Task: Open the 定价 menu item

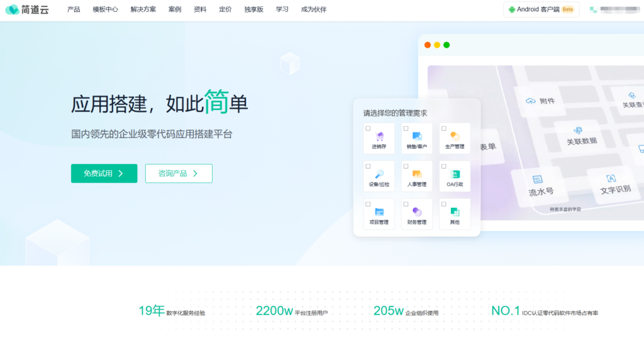Action: (x=225, y=9)
